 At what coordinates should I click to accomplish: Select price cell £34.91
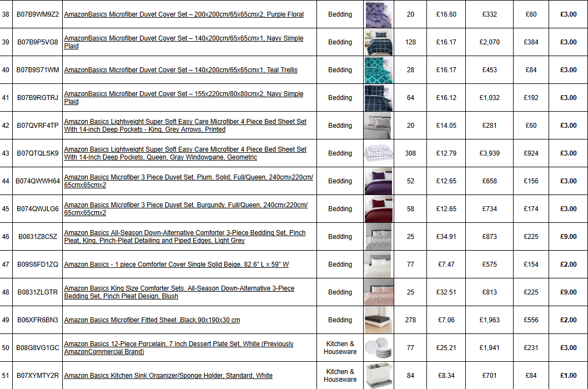[446, 237]
